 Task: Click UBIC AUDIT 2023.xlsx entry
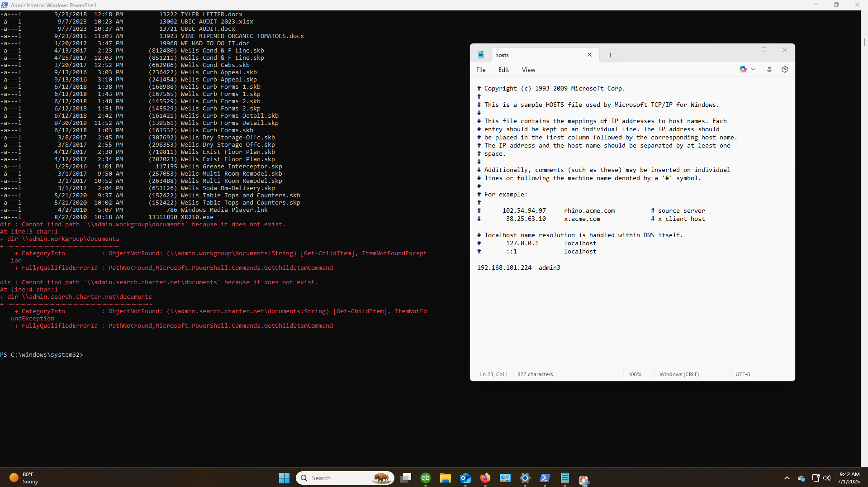pyautogui.click(x=217, y=21)
